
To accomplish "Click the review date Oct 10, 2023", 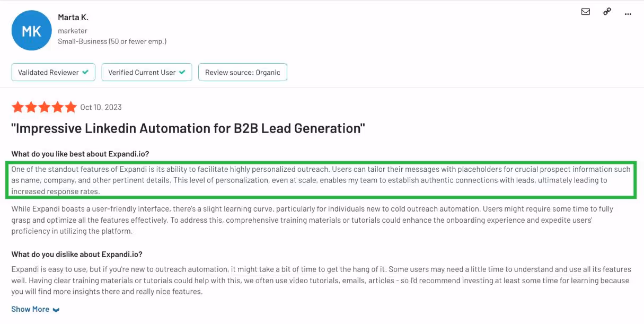I will coord(101,107).
